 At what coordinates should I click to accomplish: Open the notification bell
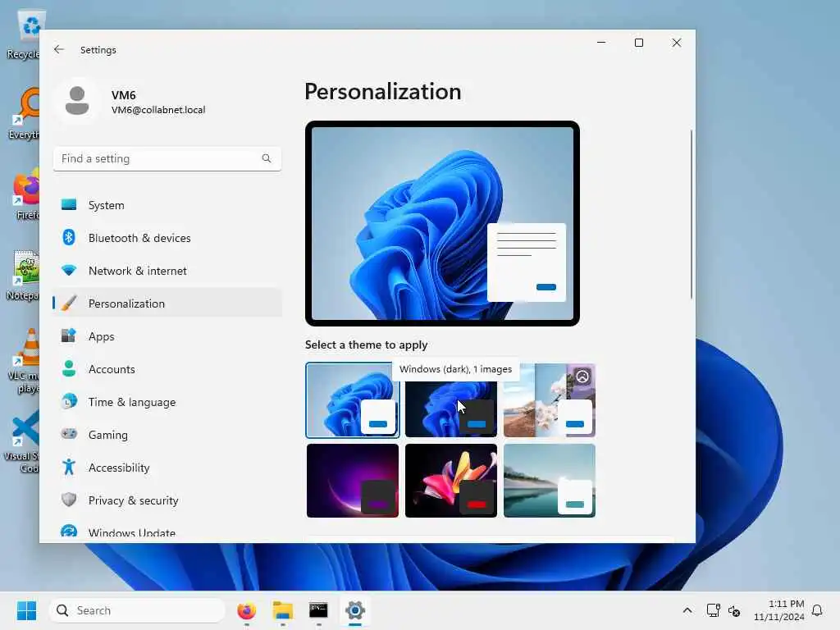[817, 610]
